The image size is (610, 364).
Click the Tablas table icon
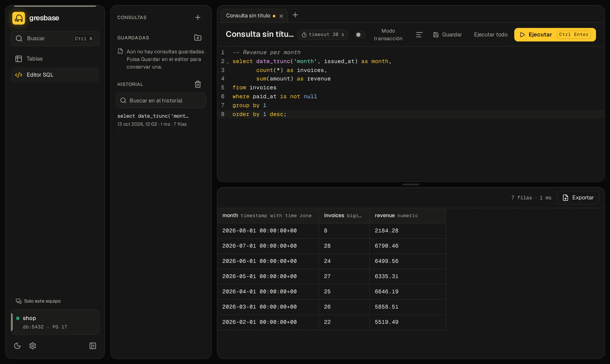pyautogui.click(x=19, y=59)
